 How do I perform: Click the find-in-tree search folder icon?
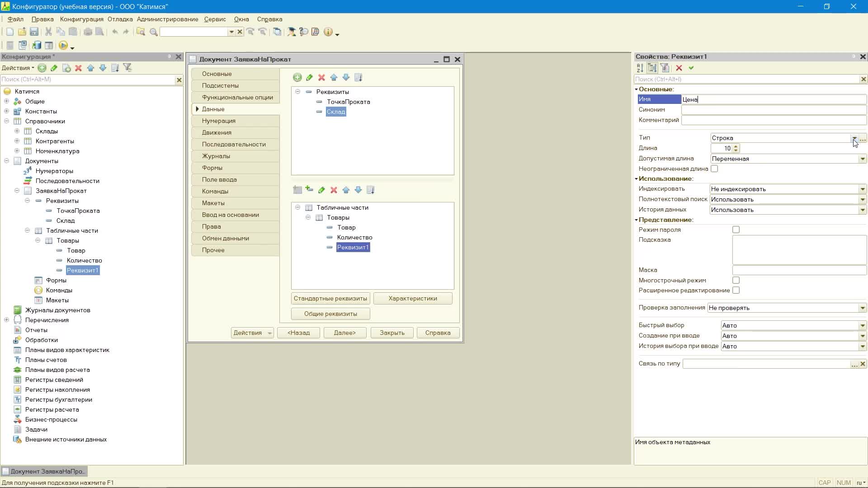click(141, 32)
